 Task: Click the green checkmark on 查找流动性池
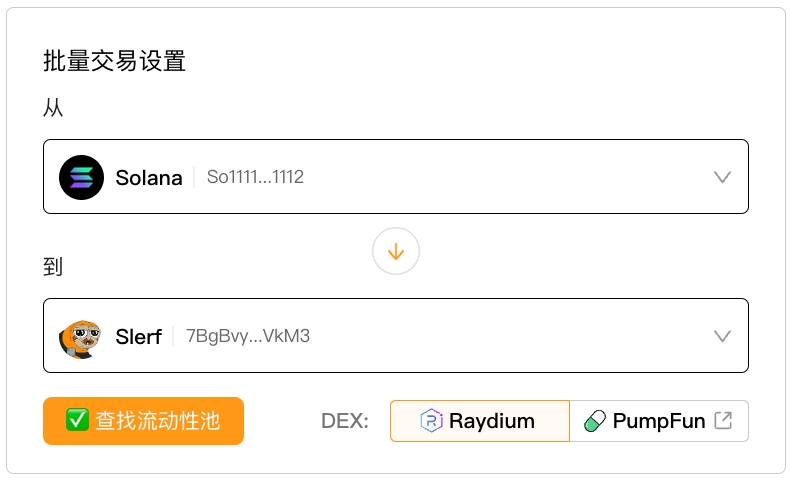pos(77,420)
